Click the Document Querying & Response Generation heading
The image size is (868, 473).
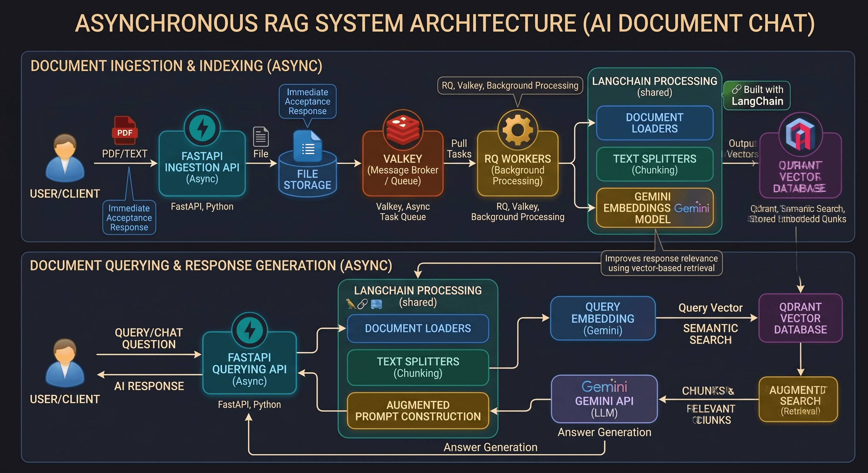tap(211, 265)
